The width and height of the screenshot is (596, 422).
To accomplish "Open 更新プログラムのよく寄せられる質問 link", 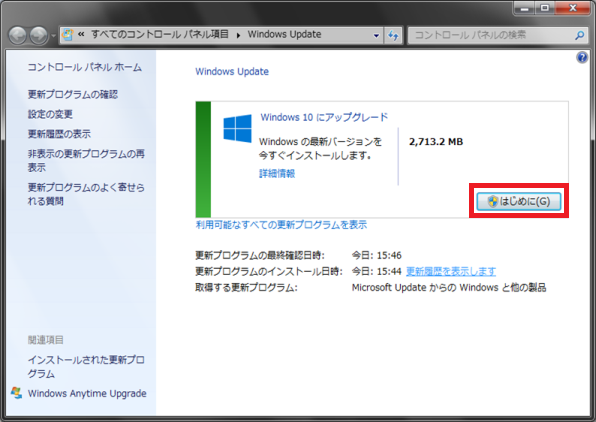I will tap(86, 194).
